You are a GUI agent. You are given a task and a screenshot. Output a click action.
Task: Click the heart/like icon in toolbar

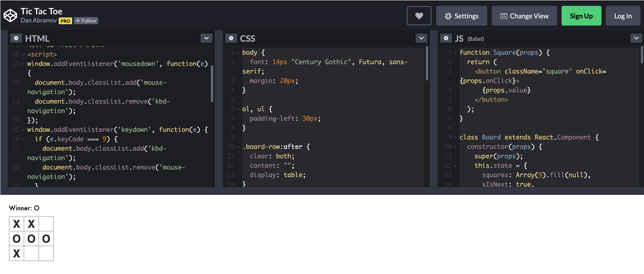[x=419, y=16]
